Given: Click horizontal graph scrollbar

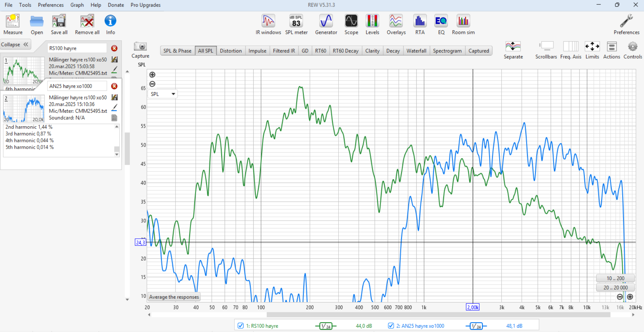Looking at the screenshot, I should click(438, 315).
